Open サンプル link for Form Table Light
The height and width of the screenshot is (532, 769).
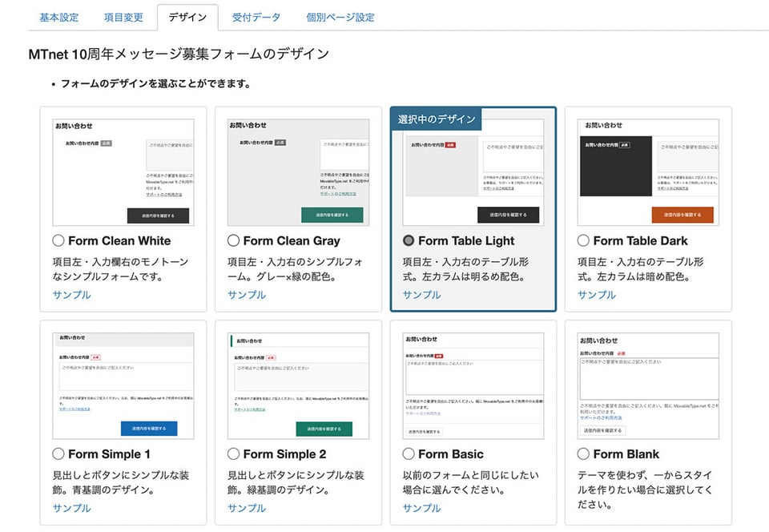pyautogui.click(x=422, y=295)
